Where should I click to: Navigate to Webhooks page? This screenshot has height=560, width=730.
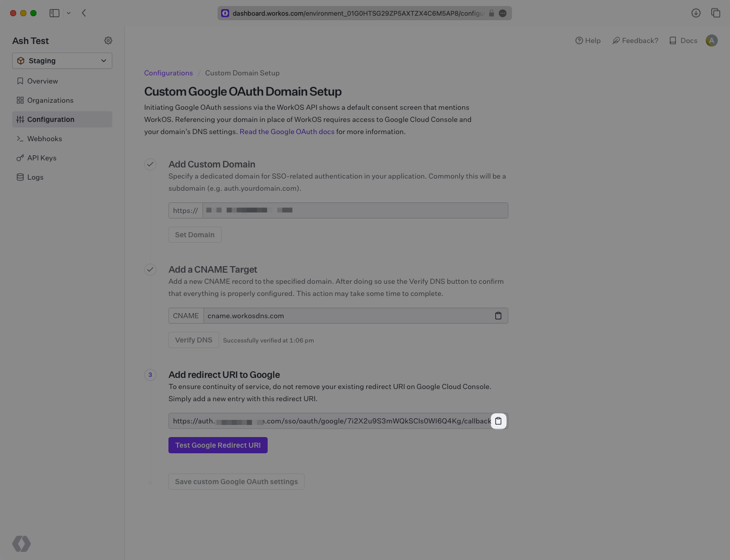45,139
